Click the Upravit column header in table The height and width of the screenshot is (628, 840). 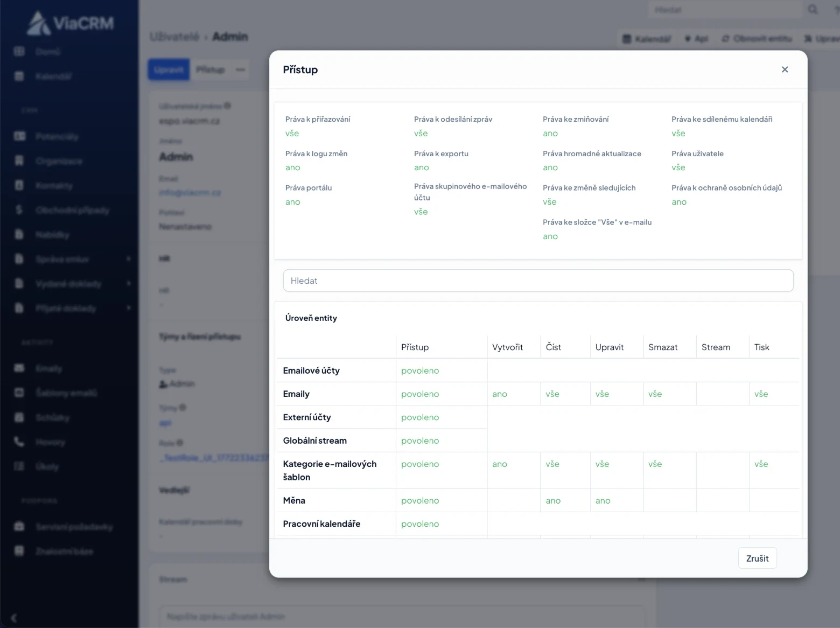pyautogui.click(x=610, y=347)
